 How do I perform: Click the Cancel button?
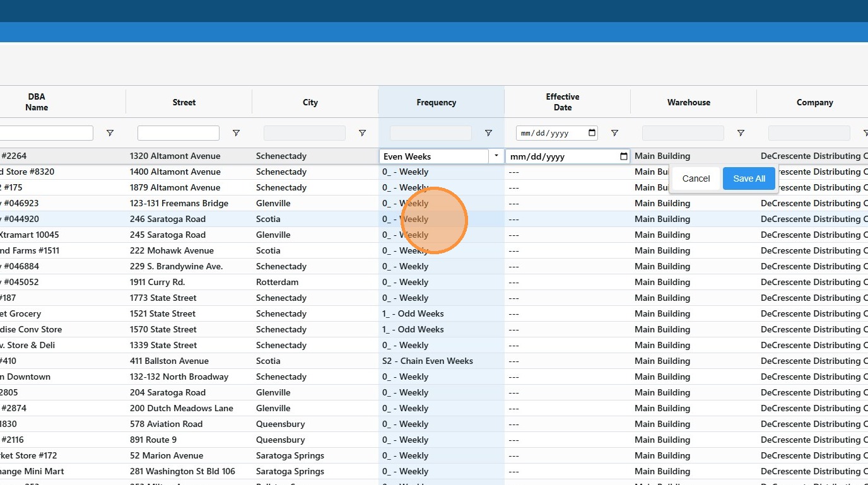696,178
